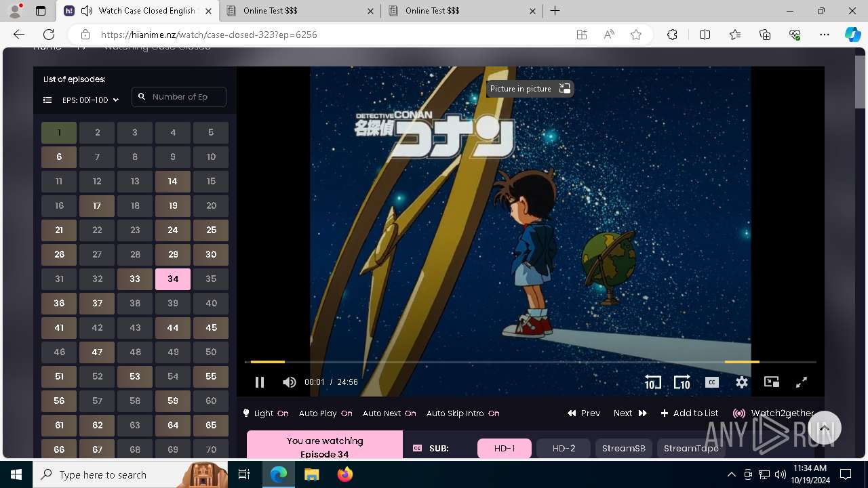The height and width of the screenshot is (488, 868).
Task: Open Task View on the taskbar
Action: [245, 474]
